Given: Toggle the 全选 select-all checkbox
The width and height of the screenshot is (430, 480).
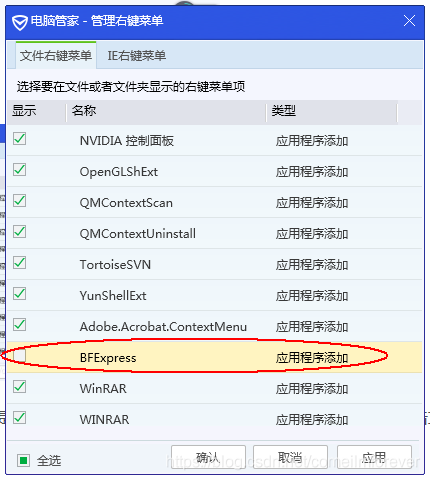Looking at the screenshot, I should coord(23,461).
